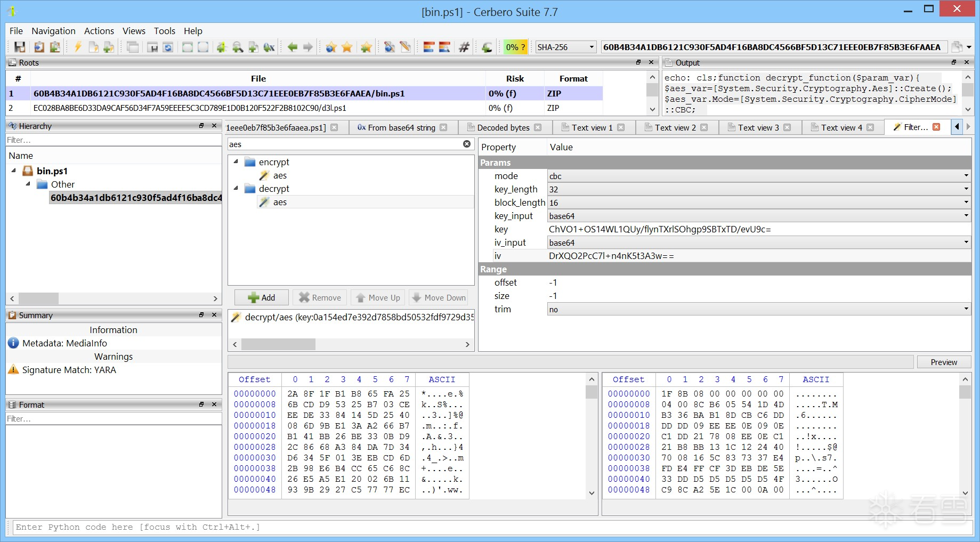Click the Add filter button
This screenshot has width=980, height=542.
[261, 297]
